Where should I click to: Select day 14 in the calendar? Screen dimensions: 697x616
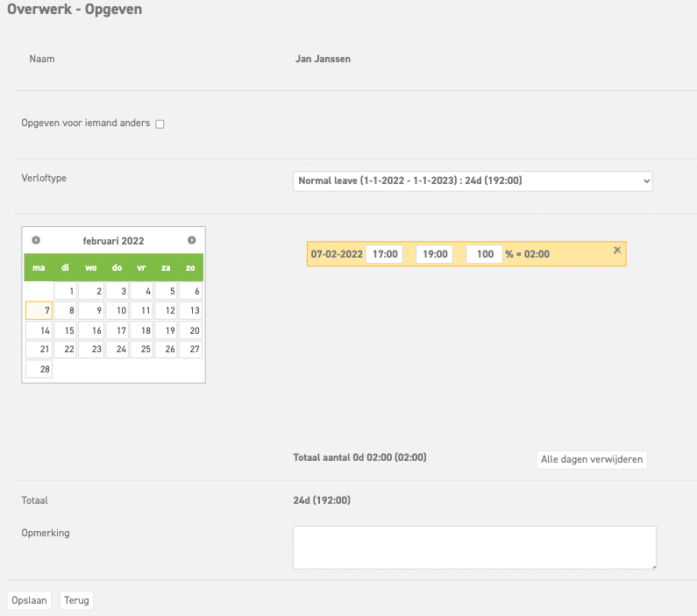click(x=39, y=330)
